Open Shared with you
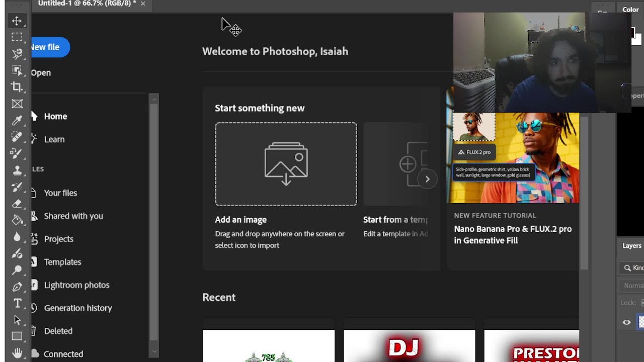644x362 pixels. point(73,216)
